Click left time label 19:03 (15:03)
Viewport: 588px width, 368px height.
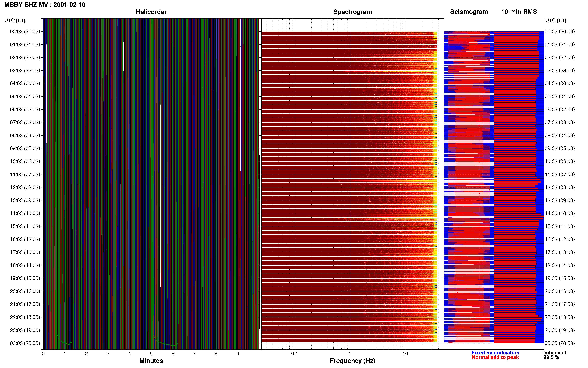pyautogui.click(x=25, y=278)
